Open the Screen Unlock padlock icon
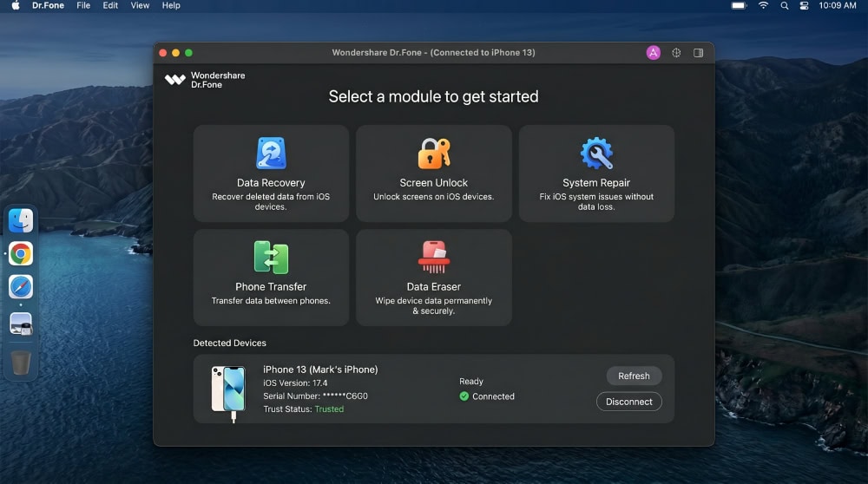This screenshot has height=484, width=868. pos(434,154)
